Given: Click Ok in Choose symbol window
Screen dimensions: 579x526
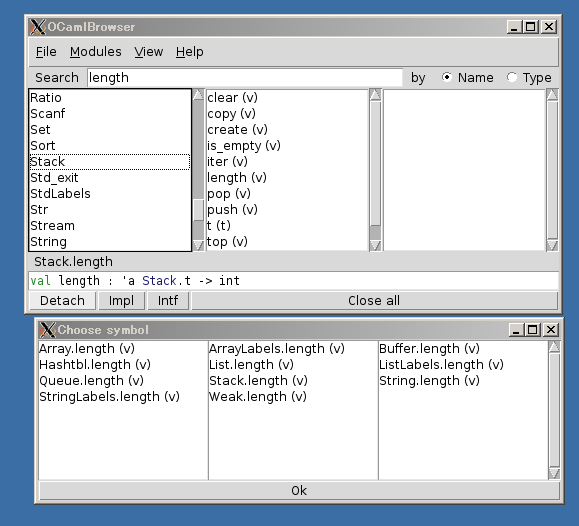Looking at the screenshot, I should 299,491.
